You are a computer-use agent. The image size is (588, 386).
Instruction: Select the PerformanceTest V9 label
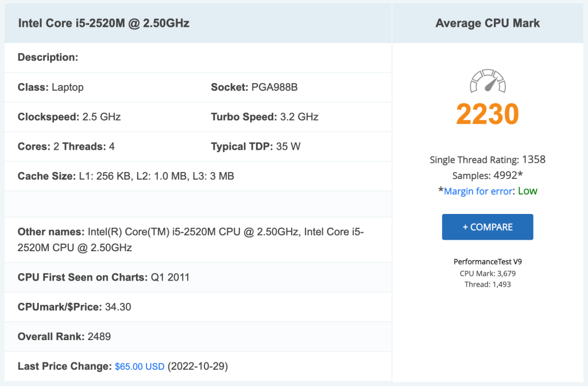click(x=488, y=262)
